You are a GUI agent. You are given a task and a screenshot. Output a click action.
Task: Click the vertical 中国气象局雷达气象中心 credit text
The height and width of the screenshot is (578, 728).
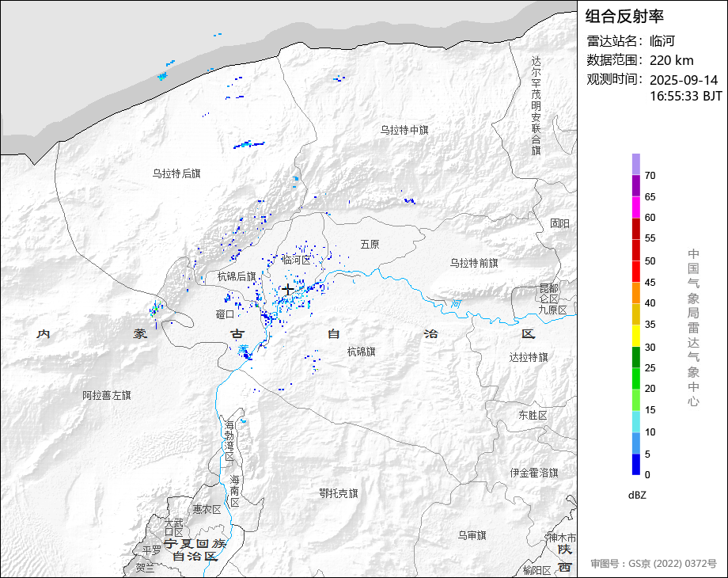[x=693, y=328]
